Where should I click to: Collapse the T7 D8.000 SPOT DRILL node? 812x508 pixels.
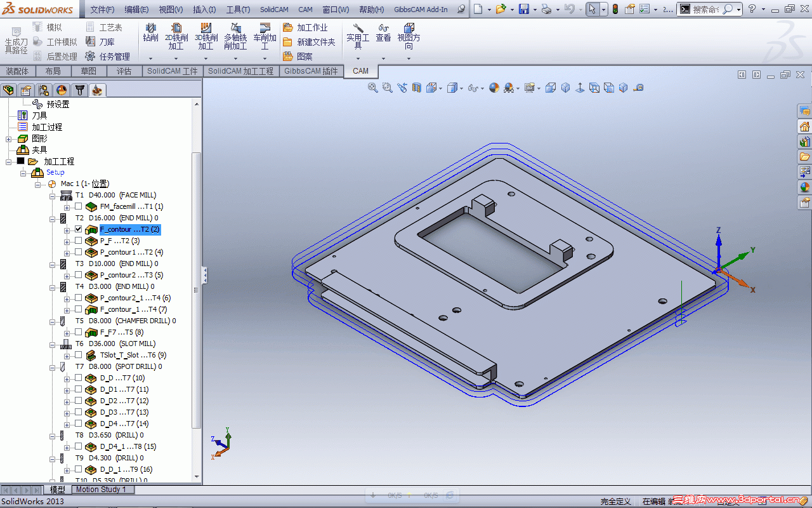pyautogui.click(x=52, y=367)
